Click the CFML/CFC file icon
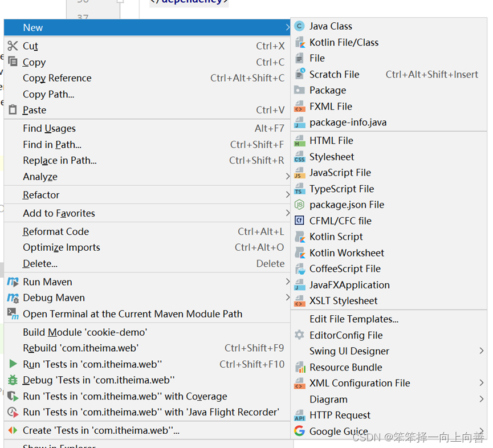 pos(299,221)
